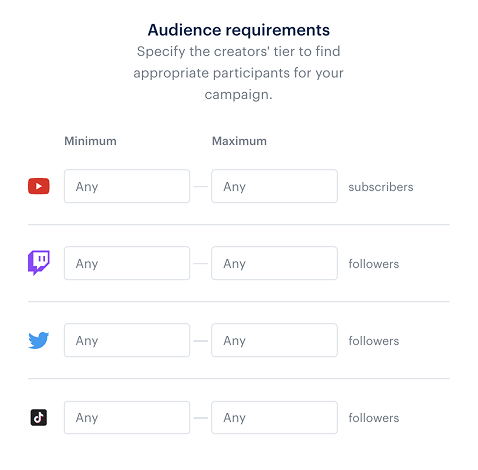Click the Minimum column header

pos(90,141)
